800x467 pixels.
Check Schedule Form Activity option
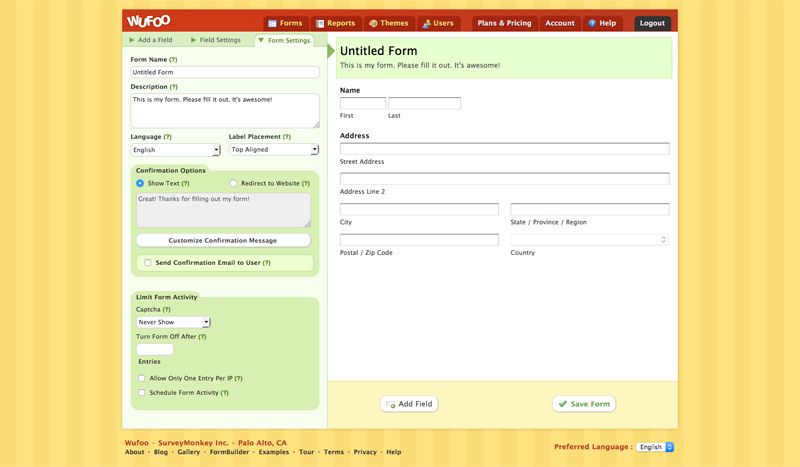pos(142,392)
